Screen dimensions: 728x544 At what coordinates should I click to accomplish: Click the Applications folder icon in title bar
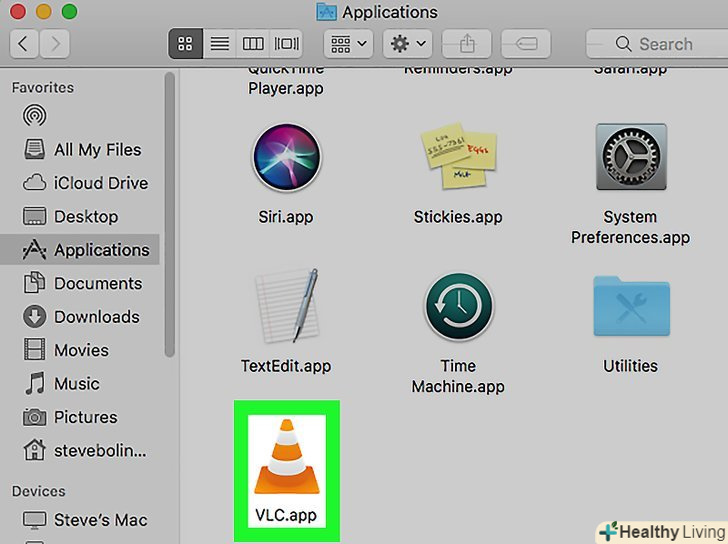pyautogui.click(x=326, y=12)
